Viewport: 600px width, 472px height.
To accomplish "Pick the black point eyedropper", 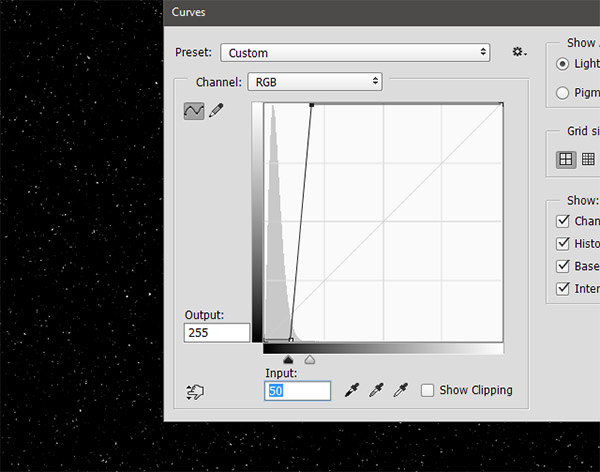I will pyautogui.click(x=352, y=390).
